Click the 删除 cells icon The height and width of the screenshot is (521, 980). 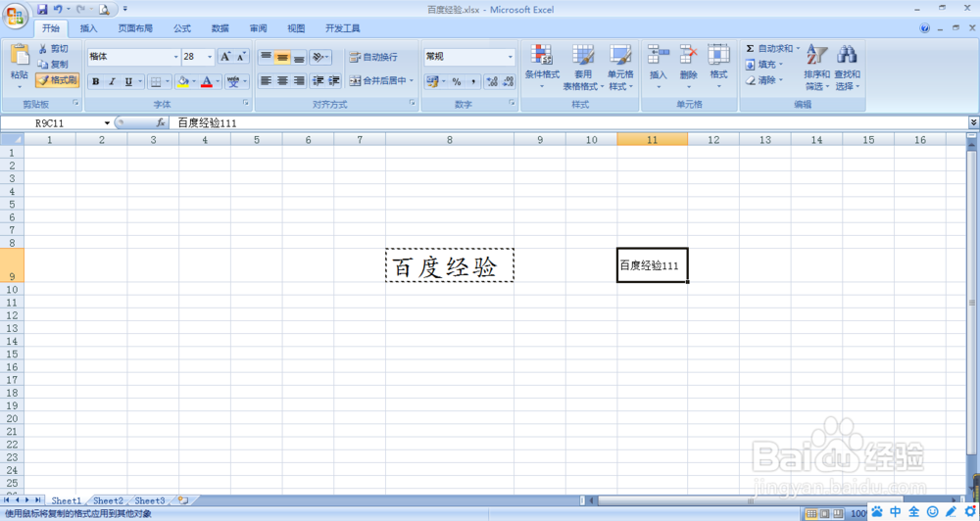click(688, 55)
